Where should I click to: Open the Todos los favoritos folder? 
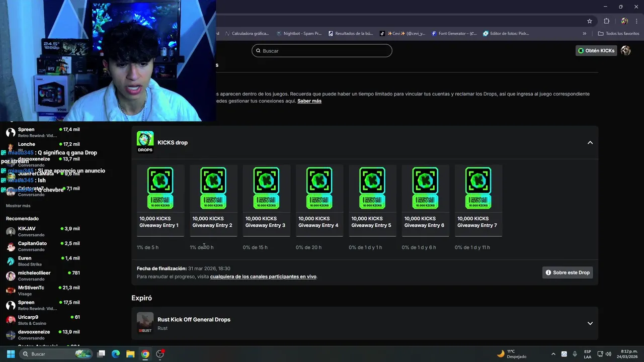coord(618,34)
